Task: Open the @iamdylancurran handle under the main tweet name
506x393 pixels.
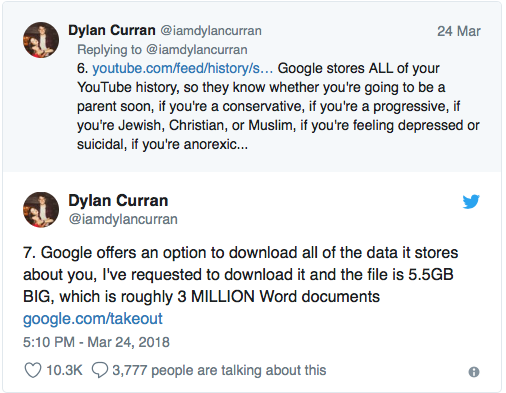Action: 123,219
